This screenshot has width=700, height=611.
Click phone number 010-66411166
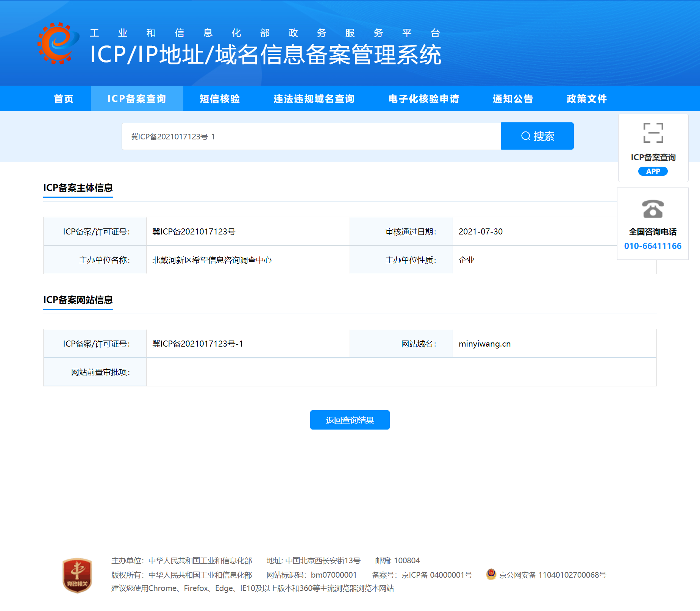pos(653,246)
